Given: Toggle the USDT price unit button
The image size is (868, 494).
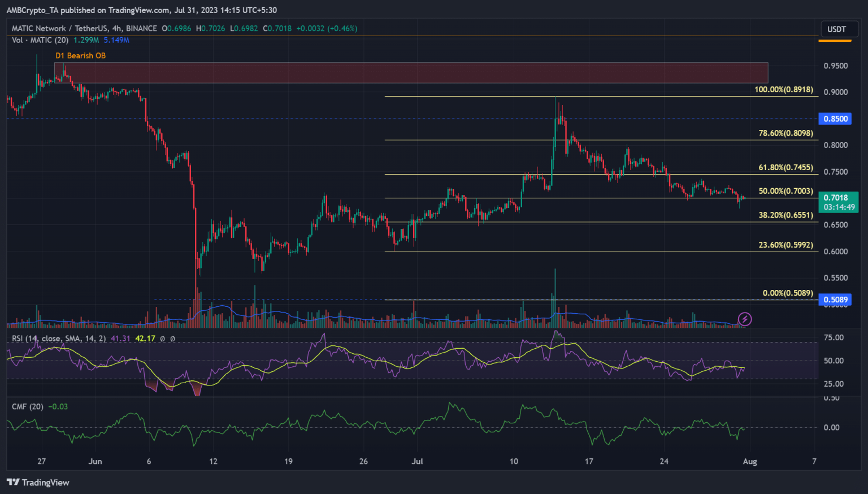Looking at the screenshot, I should pyautogui.click(x=838, y=29).
